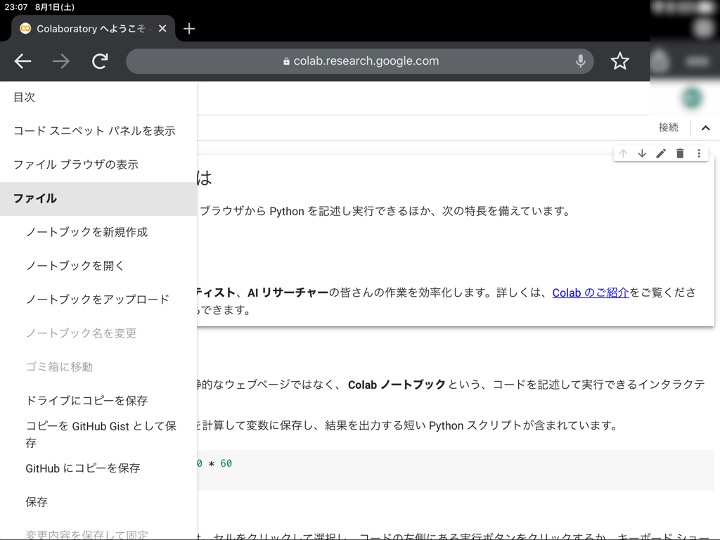This screenshot has height=540, width=720.
Task: Click the disabled ゴミ箱に移動 item
Action: click(x=99, y=367)
